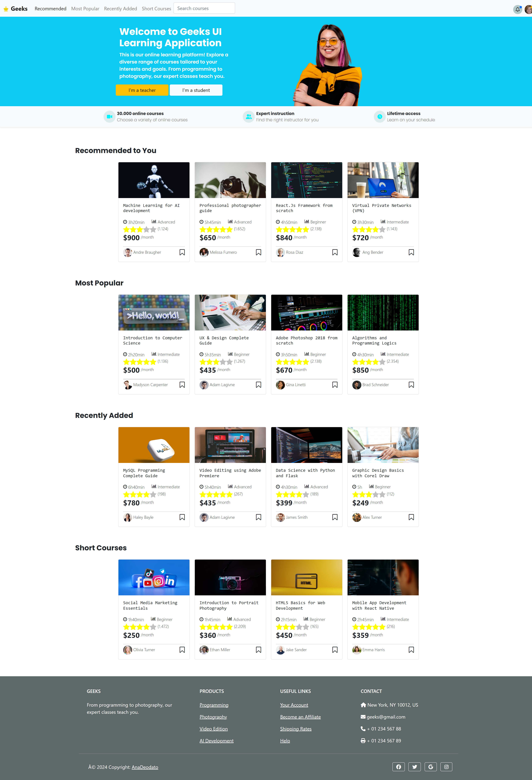
Task: Open the notification bell icon
Action: [517, 9]
